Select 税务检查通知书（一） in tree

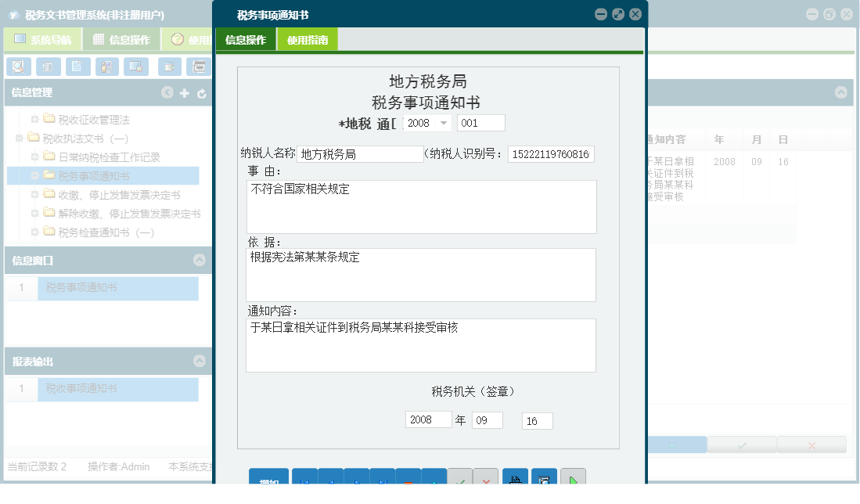point(106,232)
